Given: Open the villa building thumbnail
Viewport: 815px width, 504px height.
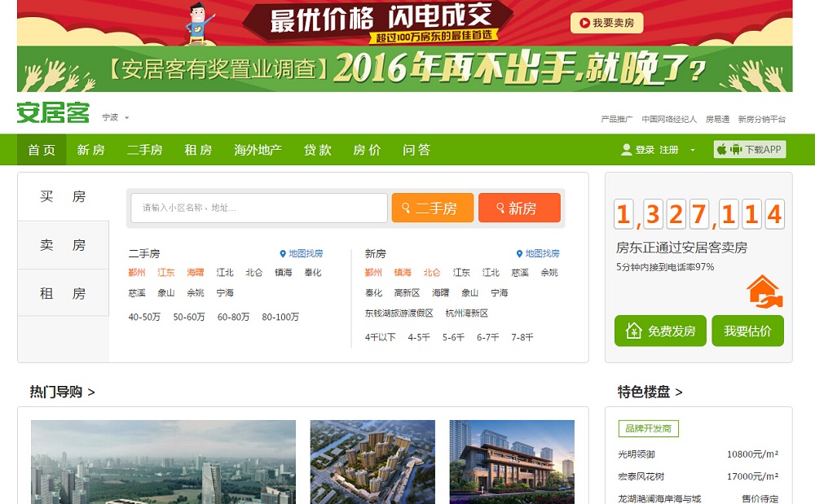Looking at the screenshot, I should click(x=512, y=462).
